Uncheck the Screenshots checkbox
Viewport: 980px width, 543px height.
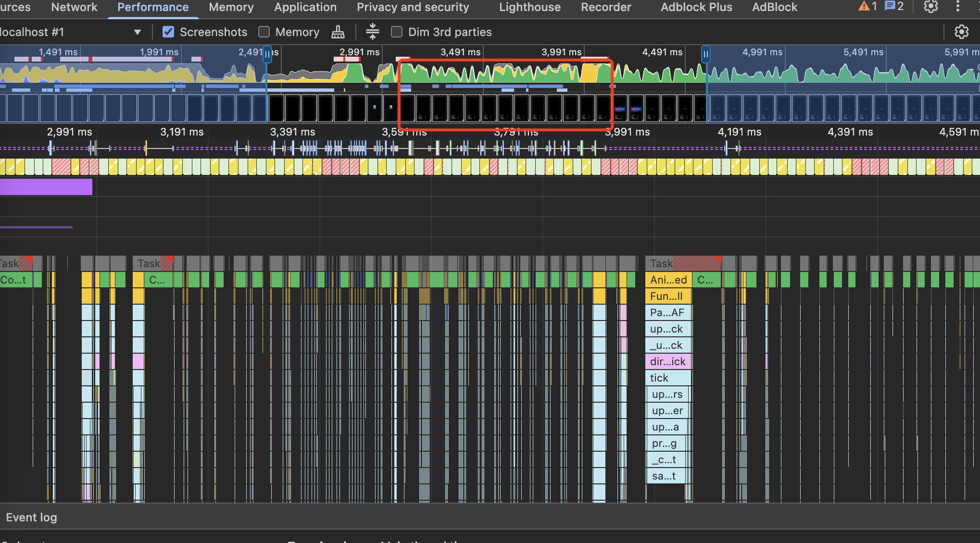coord(168,32)
